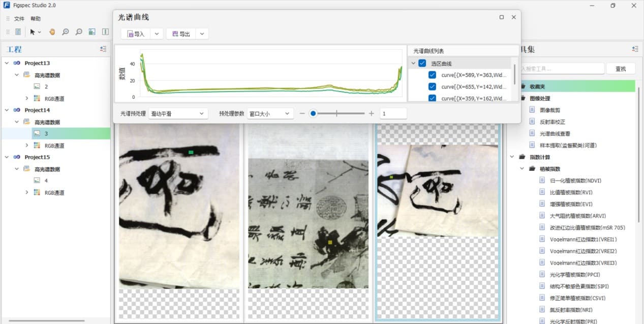Click the zoom out magnifier icon
Image resolution: width=644 pixels, height=324 pixels.
click(x=79, y=32)
